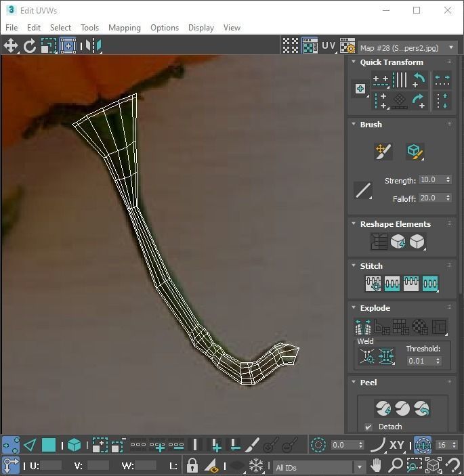
Task: Click the Space Vertically icon
Action: [442, 101]
